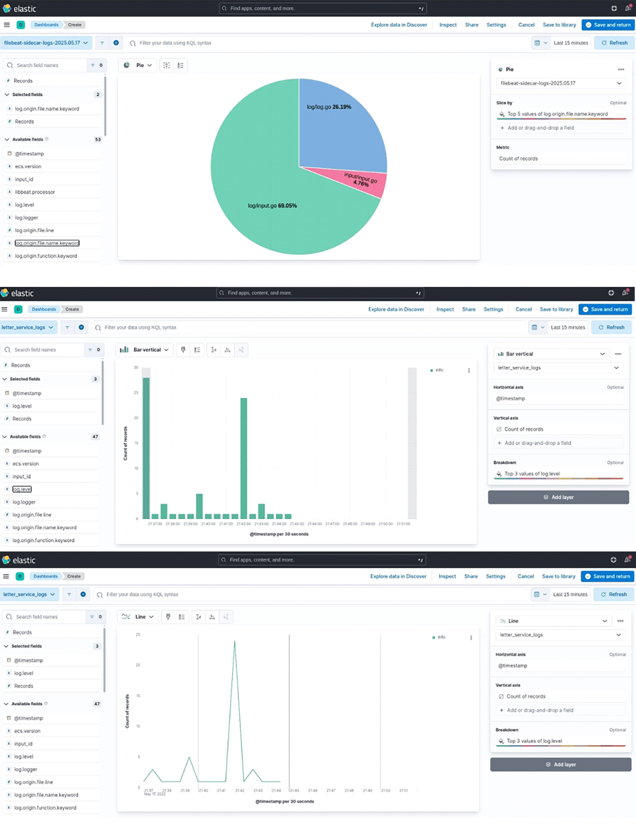Open the filebeat-sidecar-logs-2025.05.17 data view dropdown
The image size is (636, 840).
tap(46, 43)
